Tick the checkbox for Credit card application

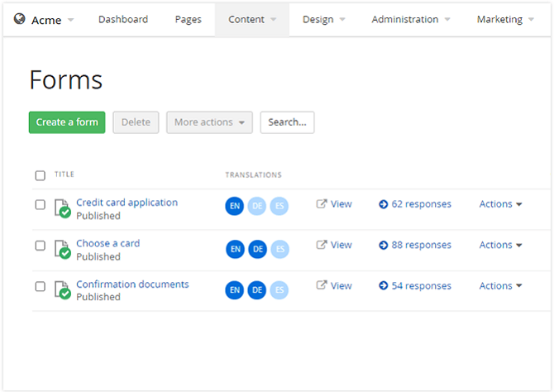click(40, 204)
